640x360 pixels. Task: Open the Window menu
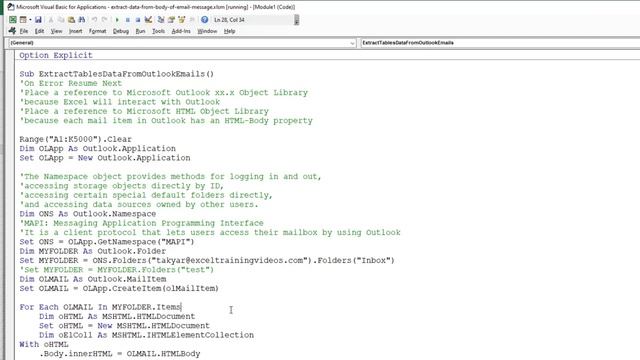207,31
